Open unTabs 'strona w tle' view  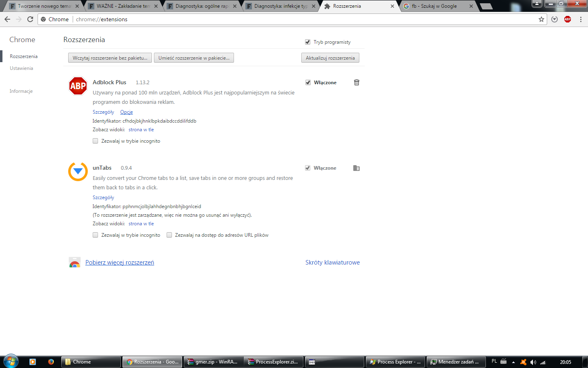(141, 224)
